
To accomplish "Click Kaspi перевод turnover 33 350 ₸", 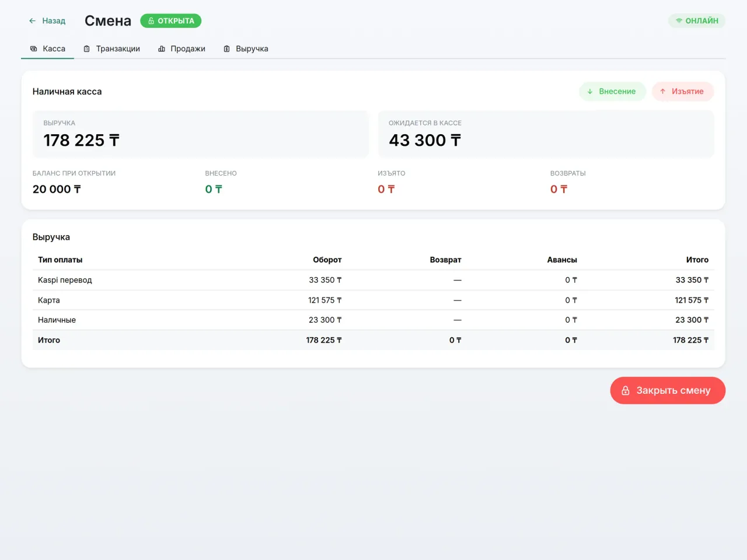I will tap(325, 280).
